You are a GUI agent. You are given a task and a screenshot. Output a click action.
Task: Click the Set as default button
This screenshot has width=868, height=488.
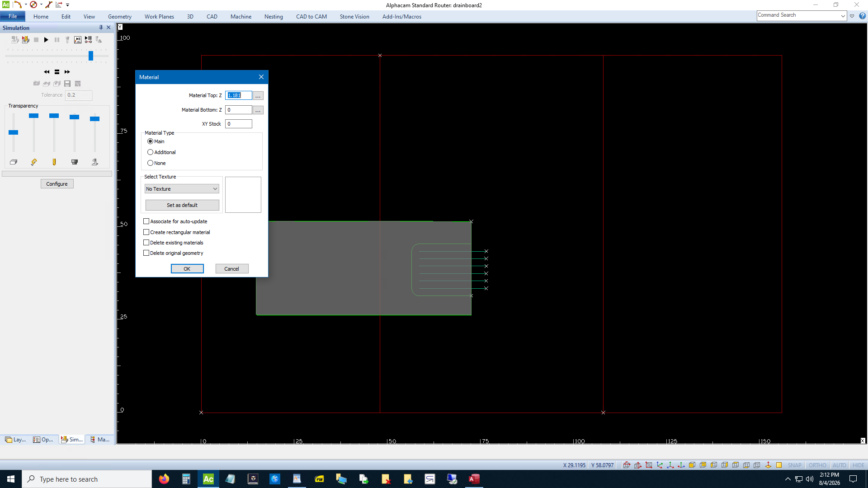pos(182,205)
